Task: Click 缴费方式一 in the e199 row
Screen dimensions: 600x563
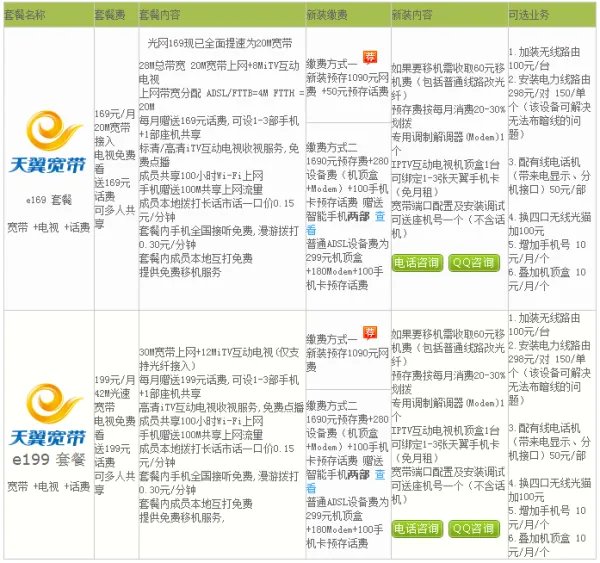Action: 331,339
